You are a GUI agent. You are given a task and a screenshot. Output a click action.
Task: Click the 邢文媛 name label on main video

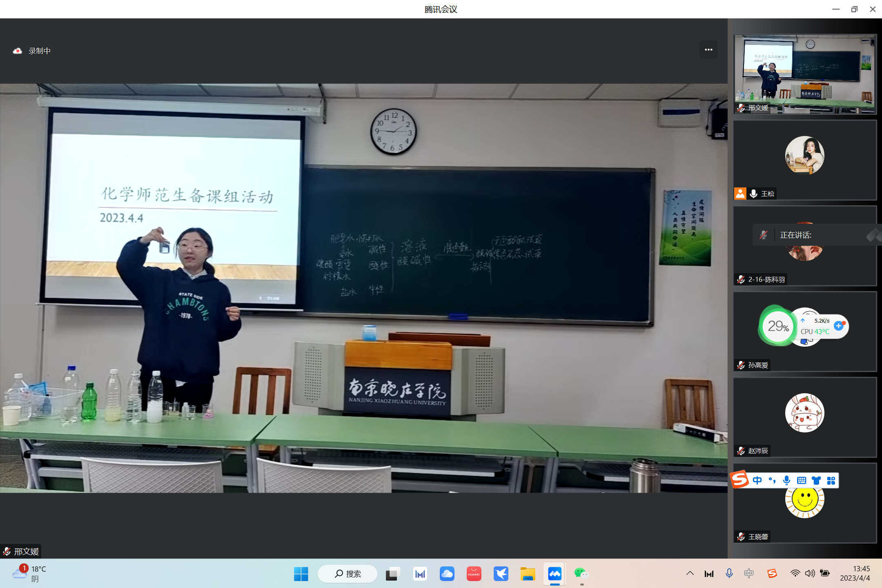27,552
